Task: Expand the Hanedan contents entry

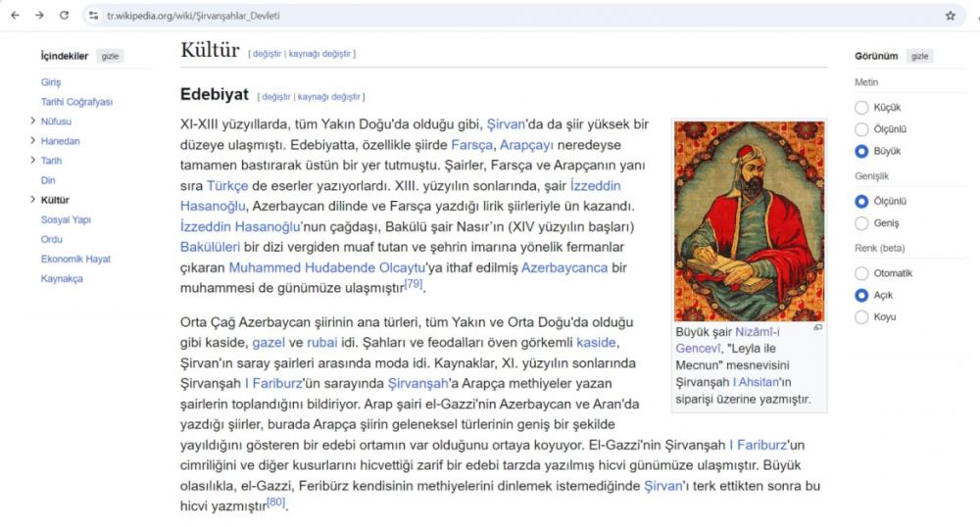Action: click(x=33, y=141)
